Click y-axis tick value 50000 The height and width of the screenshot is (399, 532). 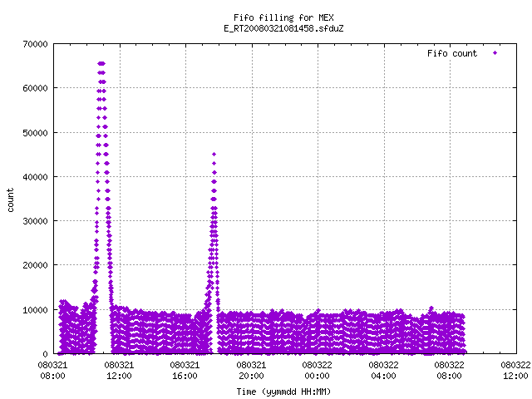pyautogui.click(x=35, y=133)
